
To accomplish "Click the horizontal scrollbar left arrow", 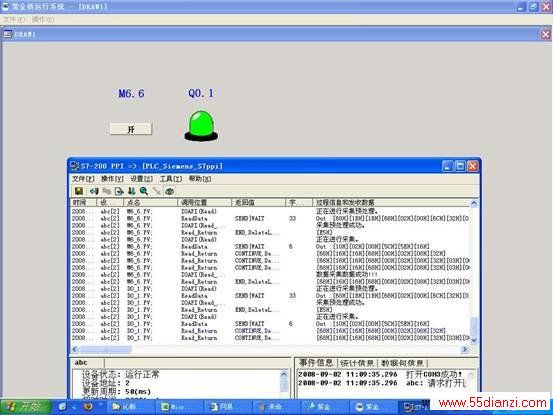I will coord(75,349).
